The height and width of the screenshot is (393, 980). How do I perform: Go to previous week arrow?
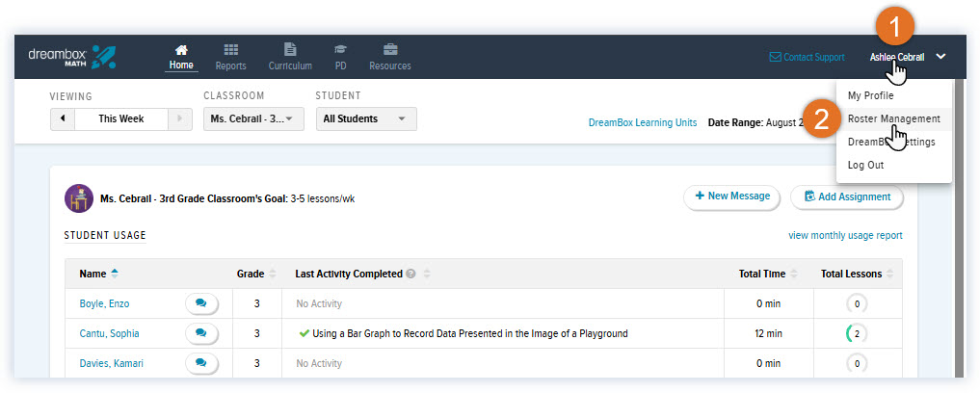(63, 118)
